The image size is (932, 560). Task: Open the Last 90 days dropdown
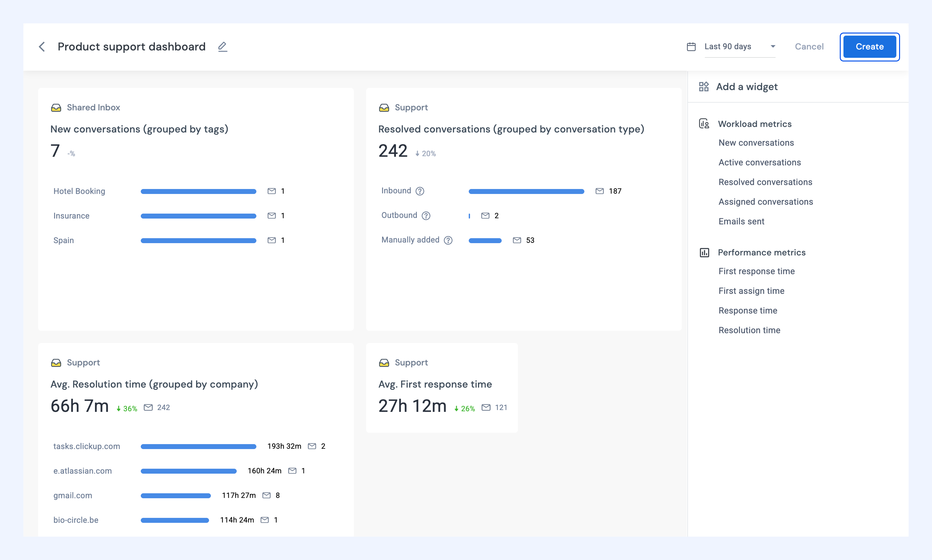(740, 47)
